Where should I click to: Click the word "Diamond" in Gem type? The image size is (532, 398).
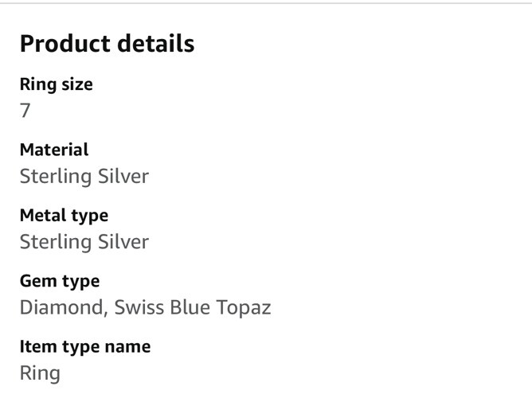click(x=61, y=307)
